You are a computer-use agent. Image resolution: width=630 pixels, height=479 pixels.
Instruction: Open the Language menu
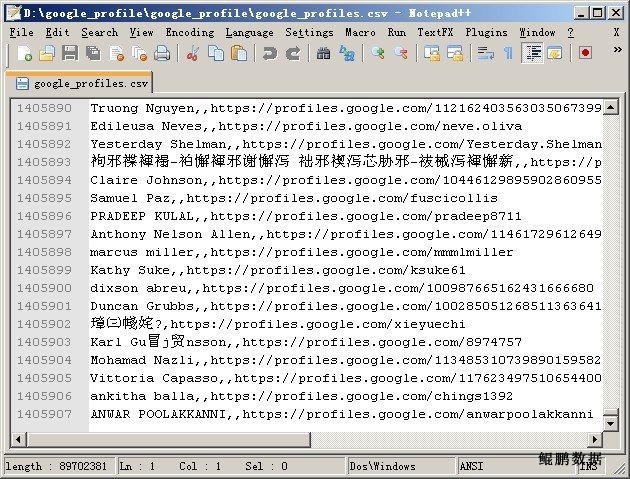coord(249,32)
